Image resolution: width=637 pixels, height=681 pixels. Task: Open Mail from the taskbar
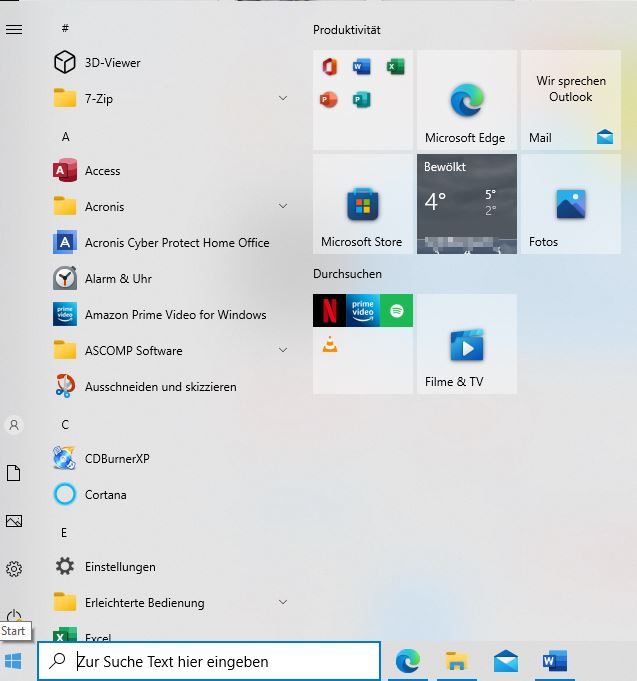point(506,661)
